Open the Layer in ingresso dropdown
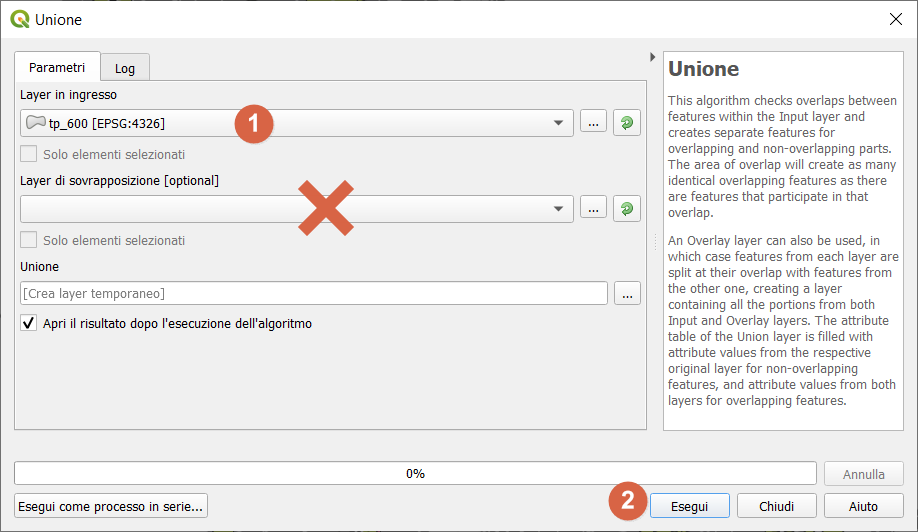The height and width of the screenshot is (532, 918). (558, 123)
